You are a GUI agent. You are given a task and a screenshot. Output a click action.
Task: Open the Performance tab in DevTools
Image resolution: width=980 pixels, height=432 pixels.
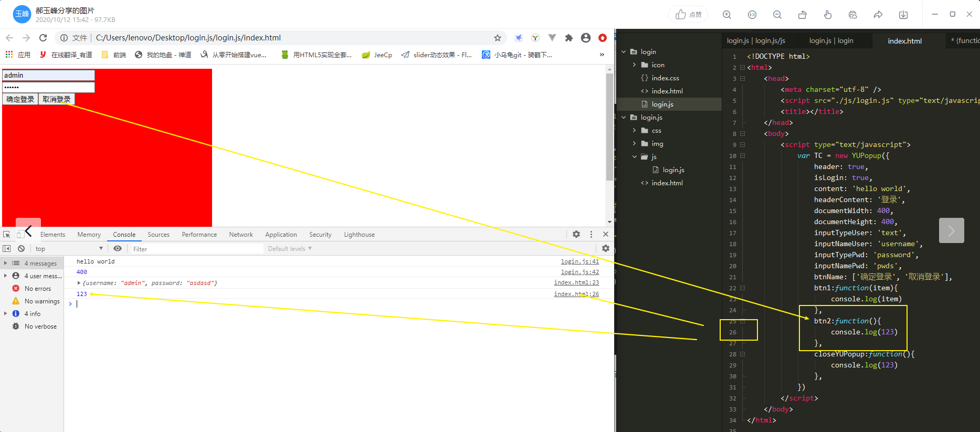click(x=199, y=235)
